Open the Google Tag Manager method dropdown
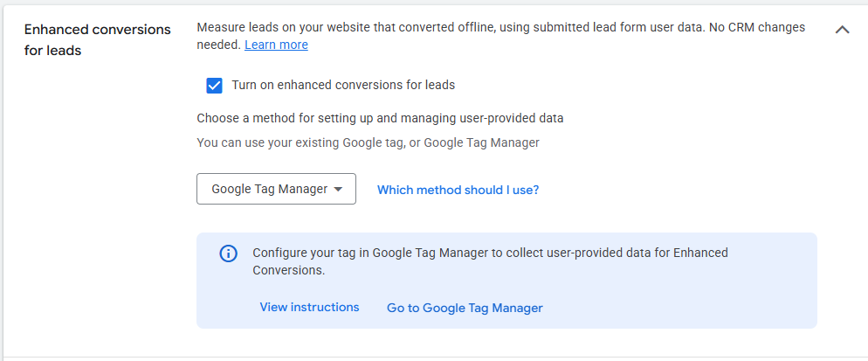Screen dimensions: 868x361 [x=276, y=189]
